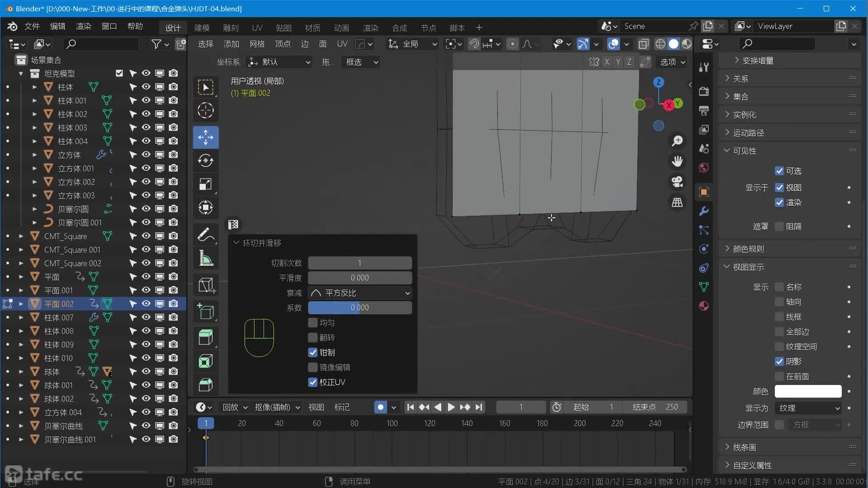Image resolution: width=868 pixels, height=488 pixels.
Task: Hide 柱体.003 with its eye icon
Action: (x=146, y=127)
